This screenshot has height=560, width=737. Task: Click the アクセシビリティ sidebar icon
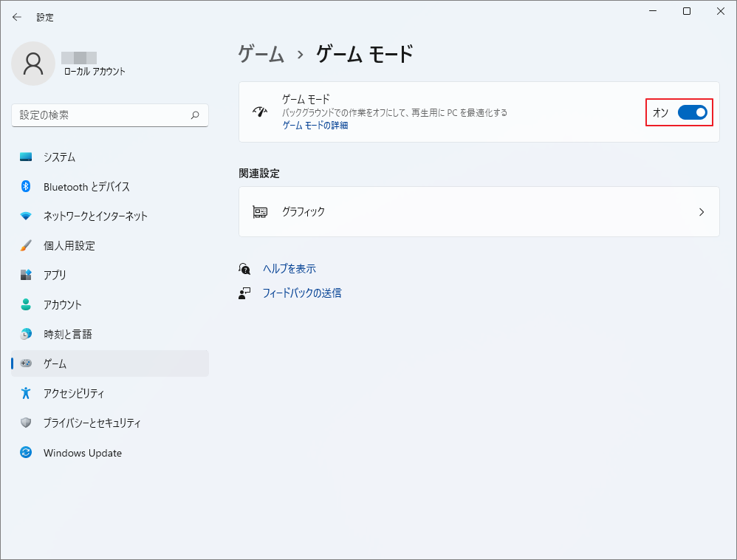(26, 393)
